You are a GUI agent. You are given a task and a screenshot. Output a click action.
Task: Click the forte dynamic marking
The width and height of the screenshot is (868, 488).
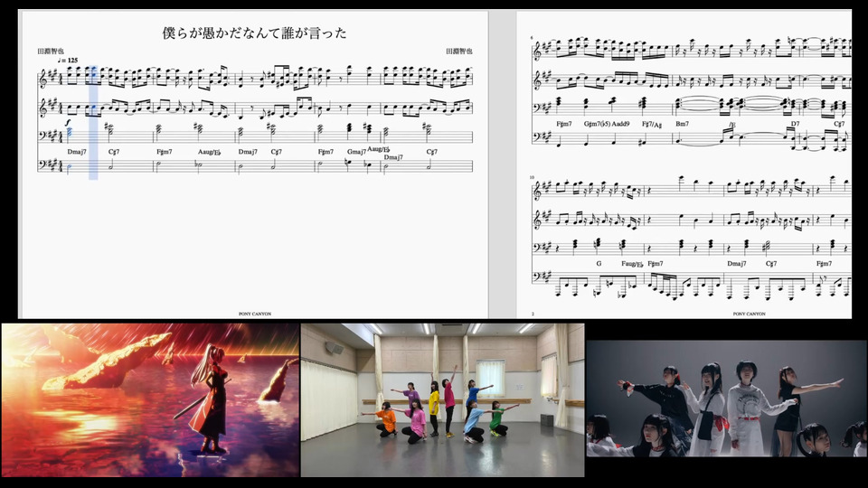(x=69, y=123)
